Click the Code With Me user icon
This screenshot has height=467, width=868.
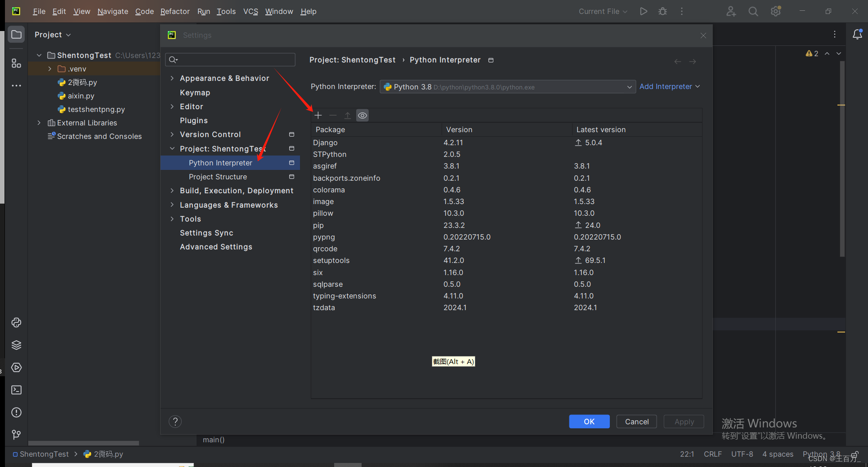click(731, 11)
